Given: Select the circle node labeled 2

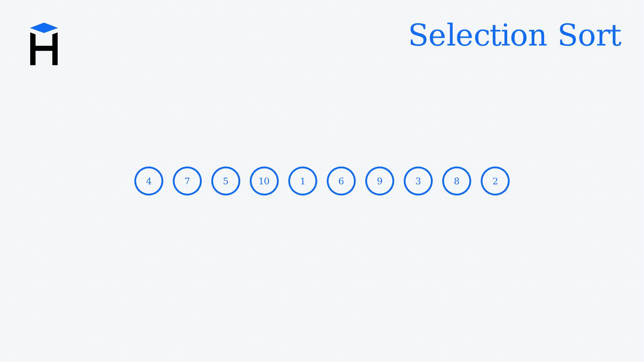Looking at the screenshot, I should point(495,181).
